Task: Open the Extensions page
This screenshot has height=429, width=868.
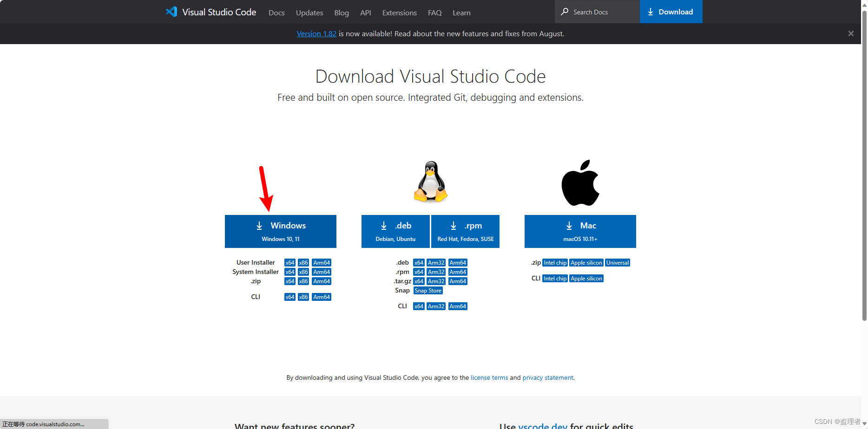Action: [400, 13]
